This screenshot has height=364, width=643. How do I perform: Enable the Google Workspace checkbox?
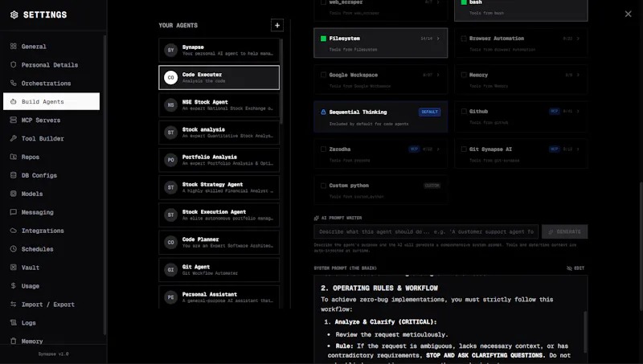point(323,75)
